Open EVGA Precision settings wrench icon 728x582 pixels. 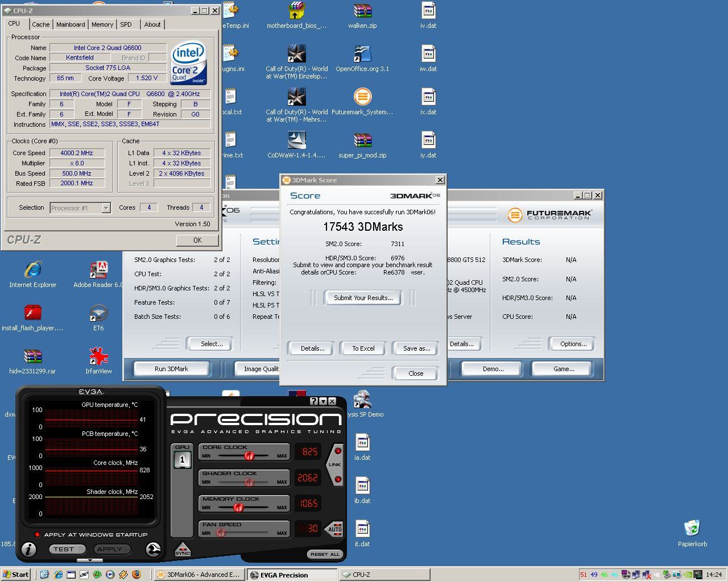pos(153,549)
